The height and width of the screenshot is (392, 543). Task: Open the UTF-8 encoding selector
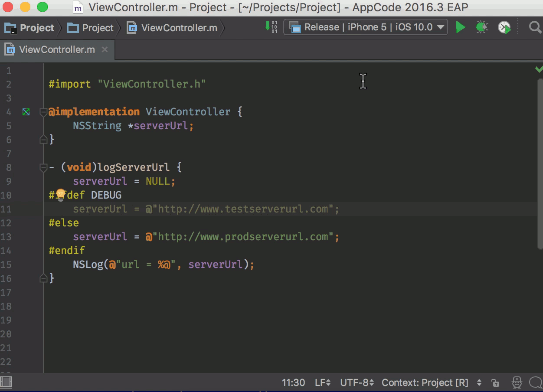click(x=357, y=382)
